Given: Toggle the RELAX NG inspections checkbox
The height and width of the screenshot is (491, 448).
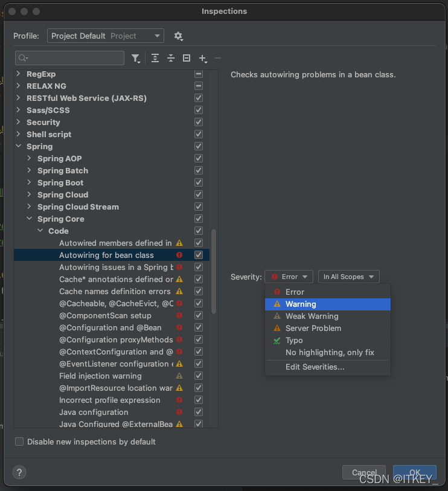Looking at the screenshot, I should (199, 86).
